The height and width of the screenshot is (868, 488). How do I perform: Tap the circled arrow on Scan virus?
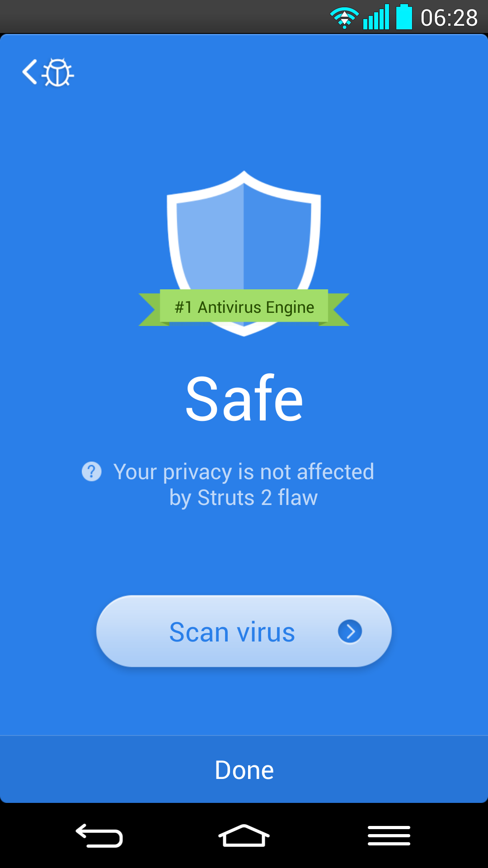pyautogui.click(x=350, y=631)
